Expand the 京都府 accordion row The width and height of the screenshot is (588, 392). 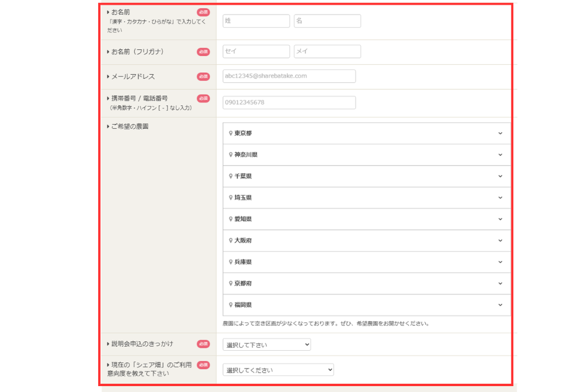point(367,284)
